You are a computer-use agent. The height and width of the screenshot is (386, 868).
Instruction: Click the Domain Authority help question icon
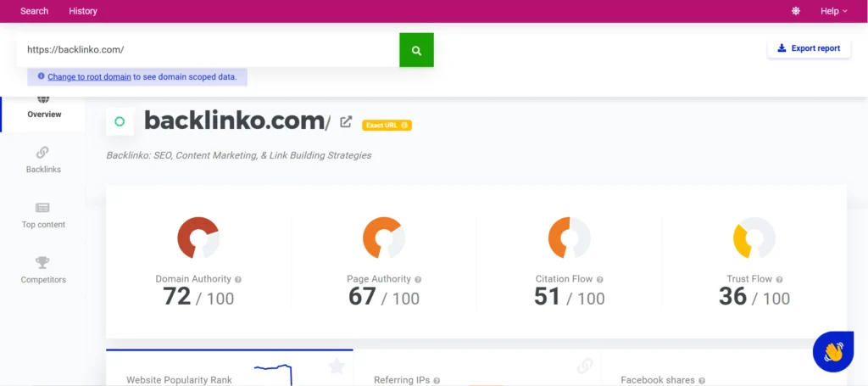click(x=238, y=279)
